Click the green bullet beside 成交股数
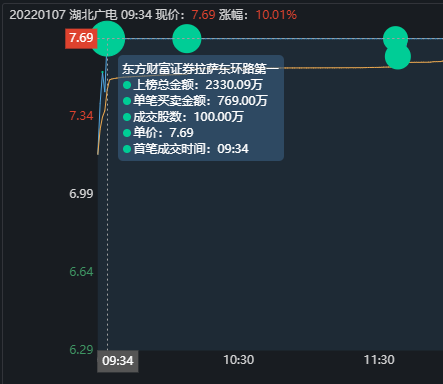Viewport: 443px width, 384px height. [127, 117]
